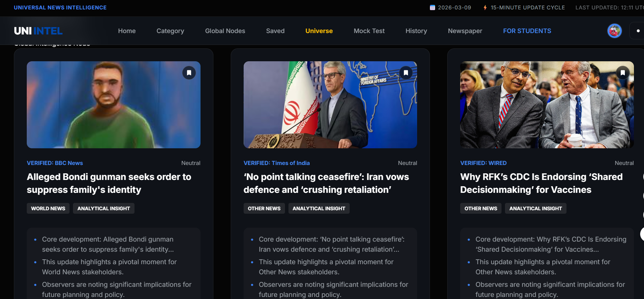Click ANALYTICAL INSIGHT tag on Iran article
The width and height of the screenshot is (644, 299).
coord(319,208)
